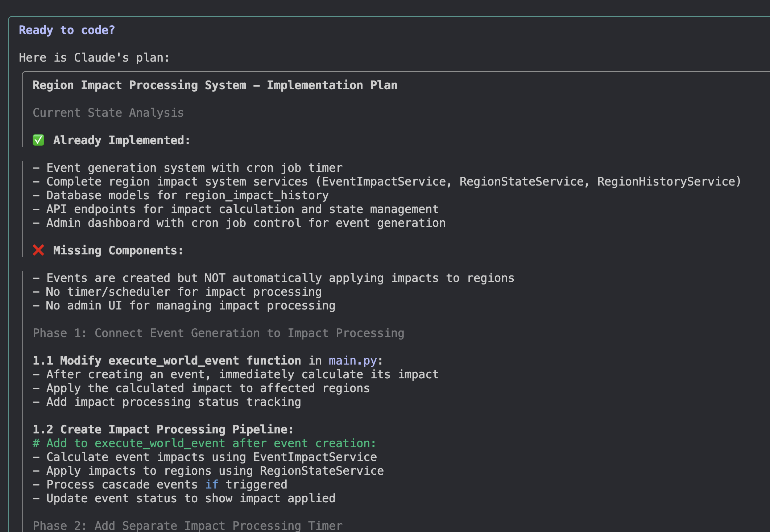The image size is (770, 532).
Task: Click the Phase 2 section heading
Action: click(x=187, y=525)
